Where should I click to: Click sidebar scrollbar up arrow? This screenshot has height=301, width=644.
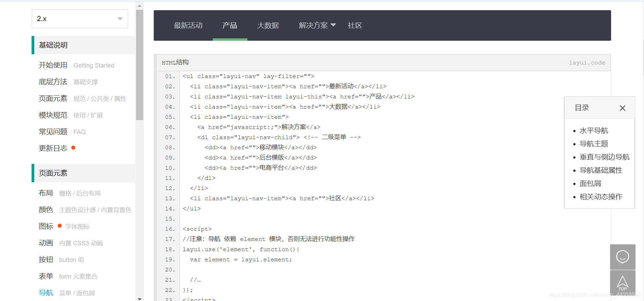(x=139, y=6)
